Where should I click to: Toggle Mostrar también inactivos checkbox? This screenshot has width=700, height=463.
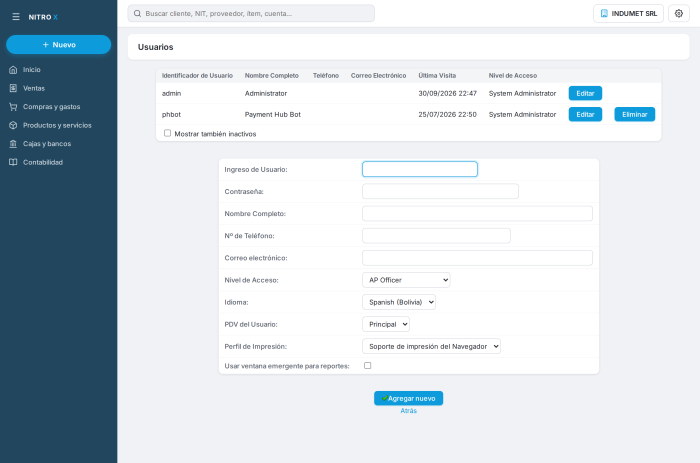[167, 133]
